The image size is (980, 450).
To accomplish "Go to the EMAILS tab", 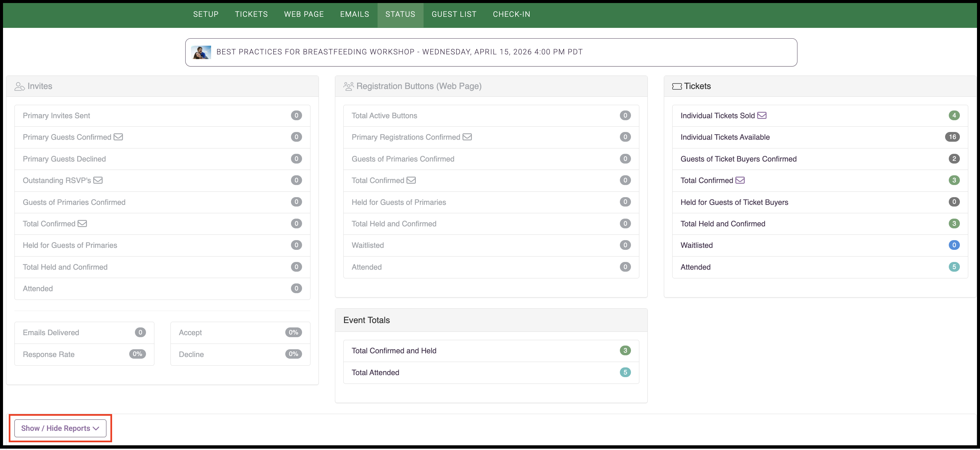I will coord(354,14).
